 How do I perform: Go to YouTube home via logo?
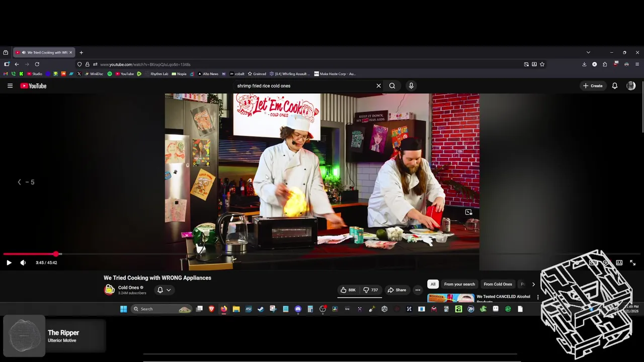pos(33,86)
